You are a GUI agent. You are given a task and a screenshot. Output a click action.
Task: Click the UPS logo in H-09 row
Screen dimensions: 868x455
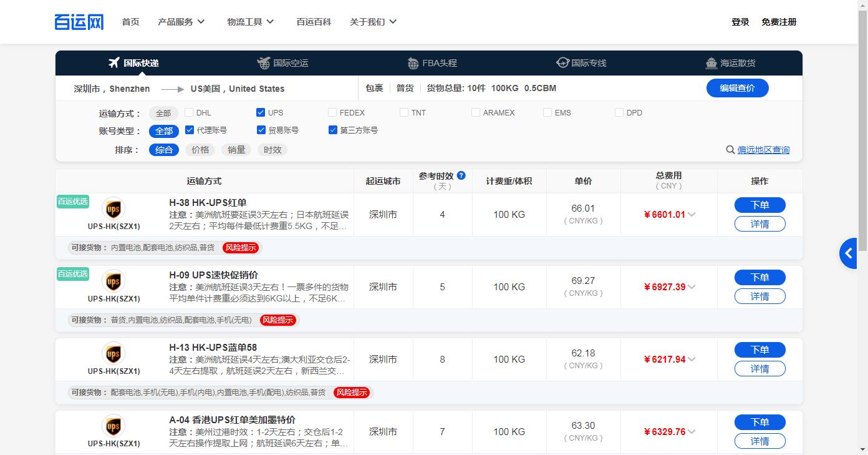point(113,281)
